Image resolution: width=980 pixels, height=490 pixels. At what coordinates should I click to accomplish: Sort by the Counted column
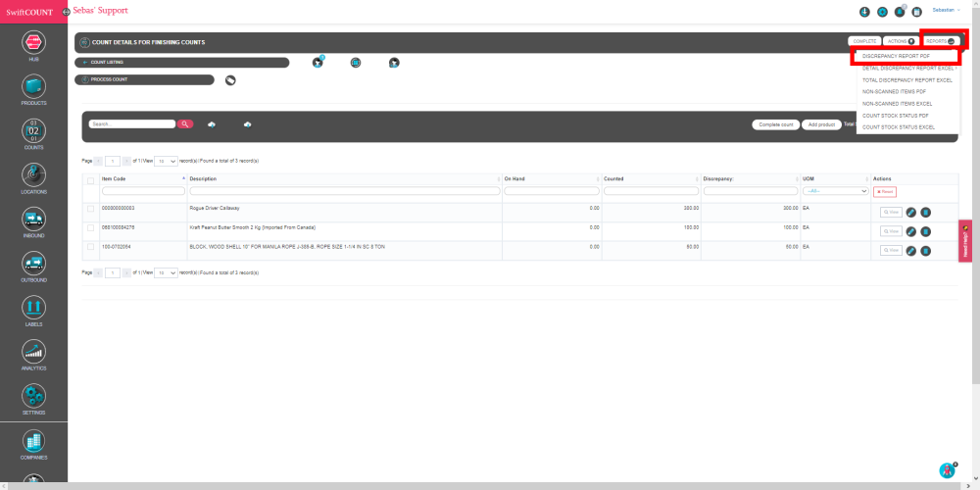(652, 178)
